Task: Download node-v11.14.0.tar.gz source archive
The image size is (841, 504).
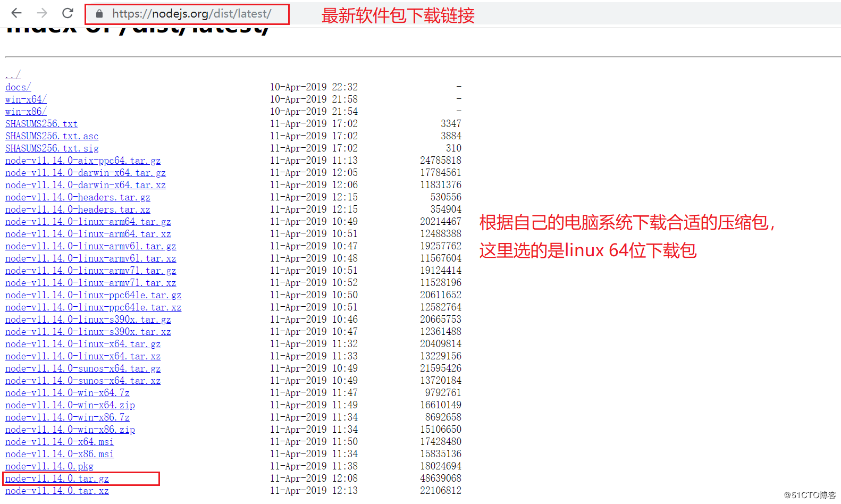Action: (57, 478)
